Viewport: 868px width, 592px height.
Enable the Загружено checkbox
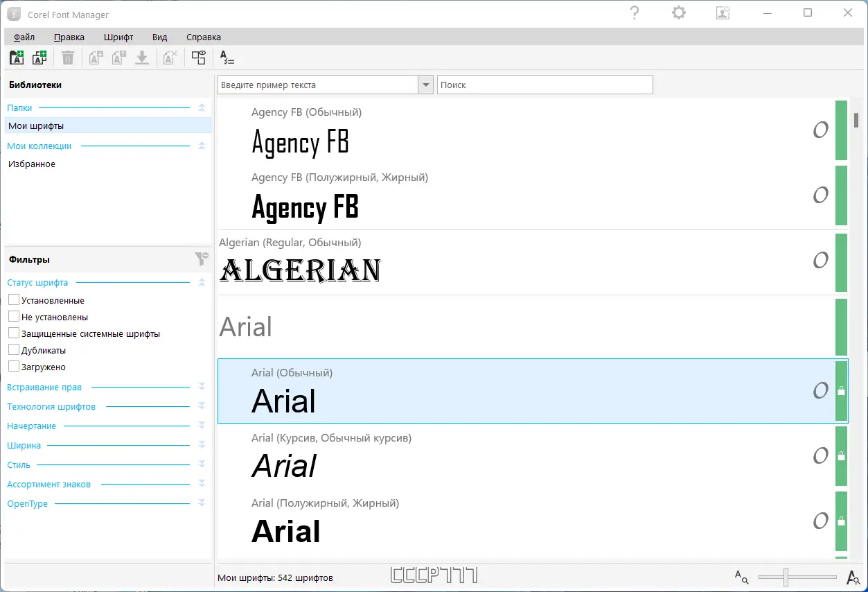pyautogui.click(x=13, y=366)
